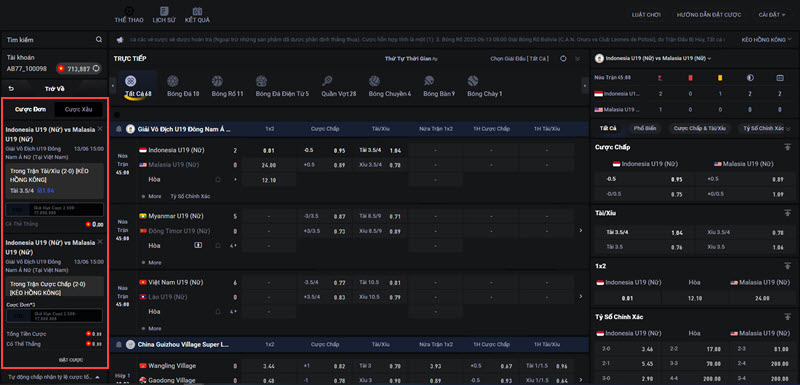Screen dimensions: 800x385
Task: Click the announcement megaphone icon
Action: [x=119, y=39]
